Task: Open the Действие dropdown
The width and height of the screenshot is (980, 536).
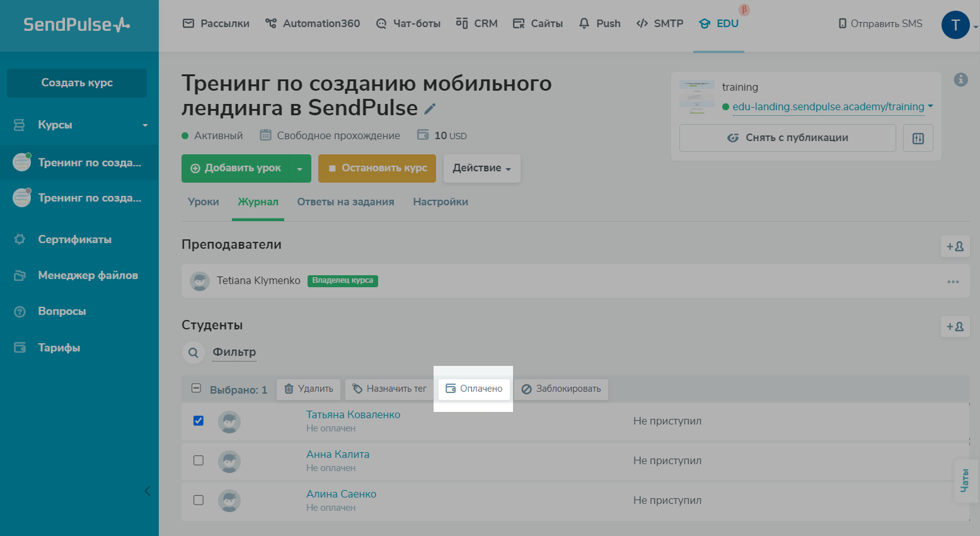Action: [482, 168]
